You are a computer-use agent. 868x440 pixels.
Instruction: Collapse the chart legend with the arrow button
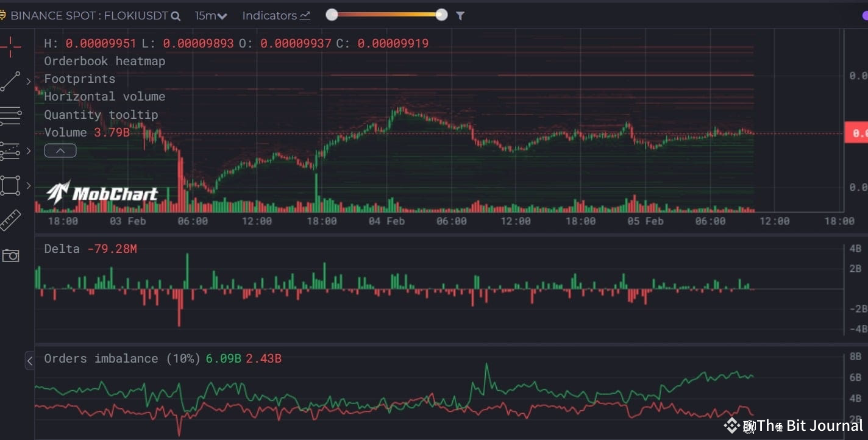60,150
